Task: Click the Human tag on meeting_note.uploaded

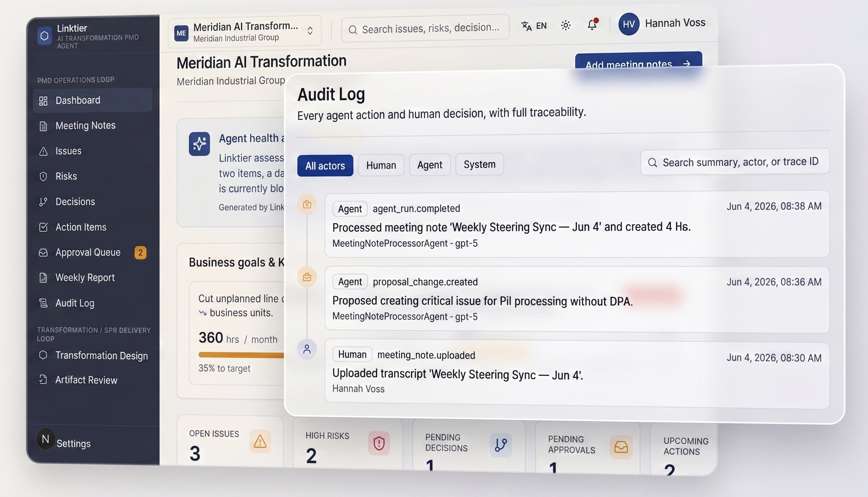Action: pyautogui.click(x=352, y=354)
